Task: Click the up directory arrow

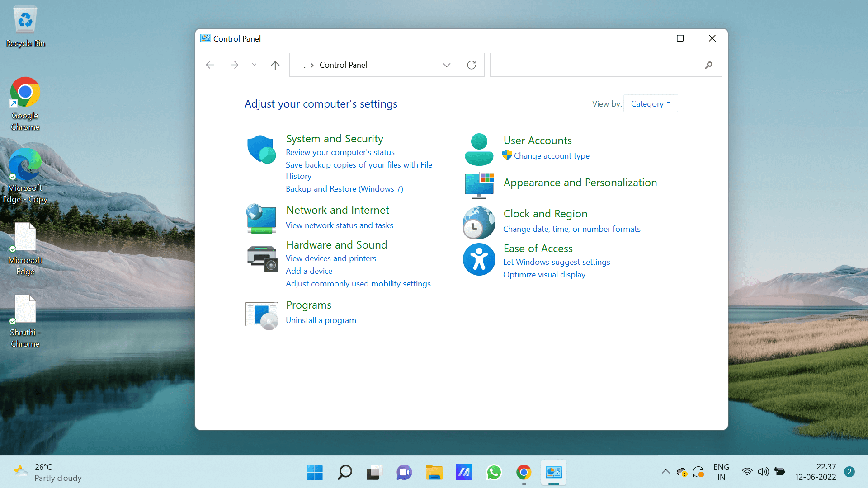Action: click(275, 65)
